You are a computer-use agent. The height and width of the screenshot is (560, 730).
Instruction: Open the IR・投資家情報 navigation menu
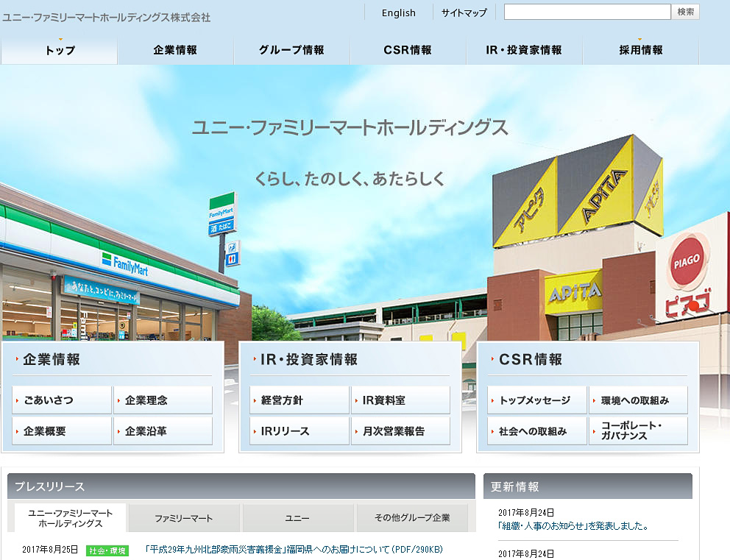(524, 51)
